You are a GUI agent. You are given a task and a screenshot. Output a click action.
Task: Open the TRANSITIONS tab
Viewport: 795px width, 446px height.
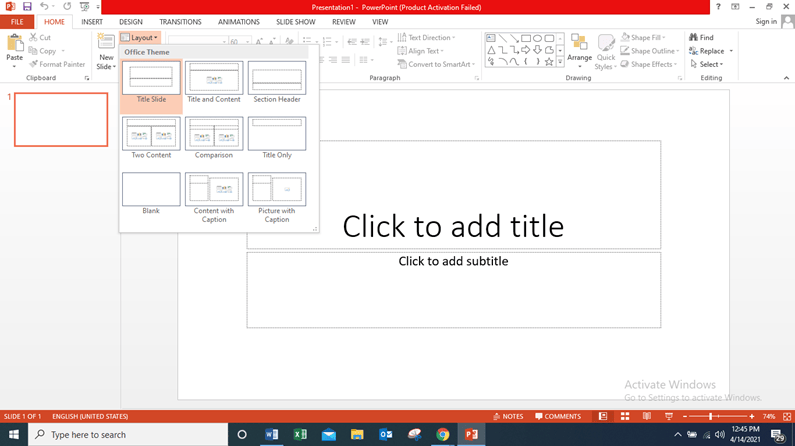(180, 21)
